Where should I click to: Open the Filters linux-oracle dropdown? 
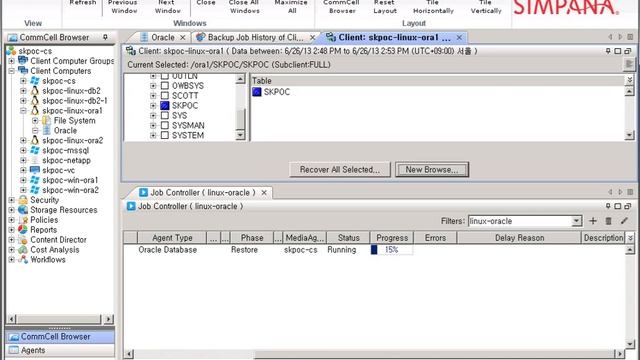click(576, 221)
